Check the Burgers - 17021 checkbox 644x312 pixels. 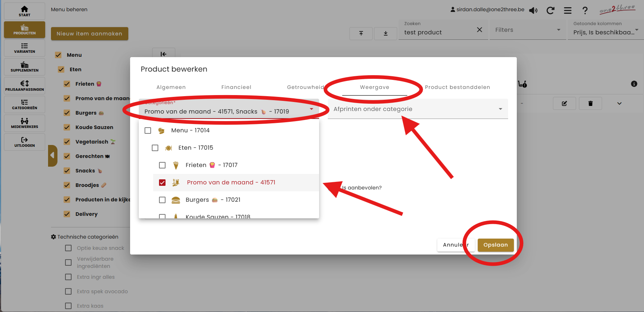tap(162, 200)
